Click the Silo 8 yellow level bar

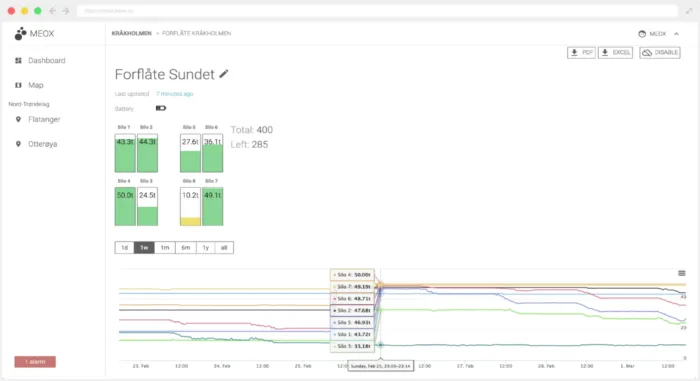[190, 221]
